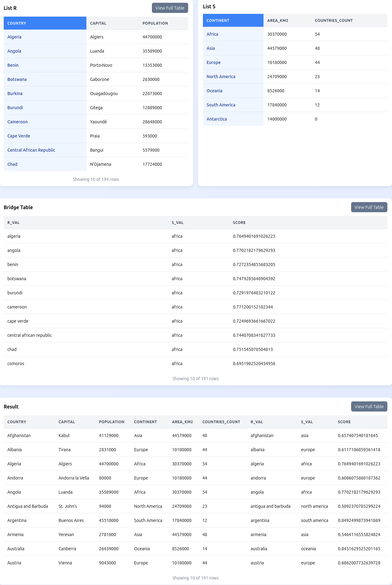Select North America in List S
Screen dimensions: 392x585
point(221,77)
